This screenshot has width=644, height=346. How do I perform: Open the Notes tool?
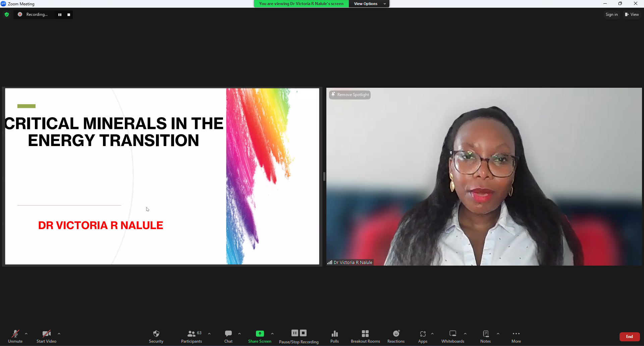coord(485,336)
